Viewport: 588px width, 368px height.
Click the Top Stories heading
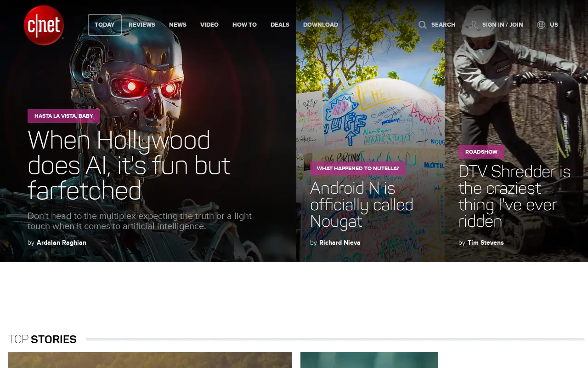[42, 339]
